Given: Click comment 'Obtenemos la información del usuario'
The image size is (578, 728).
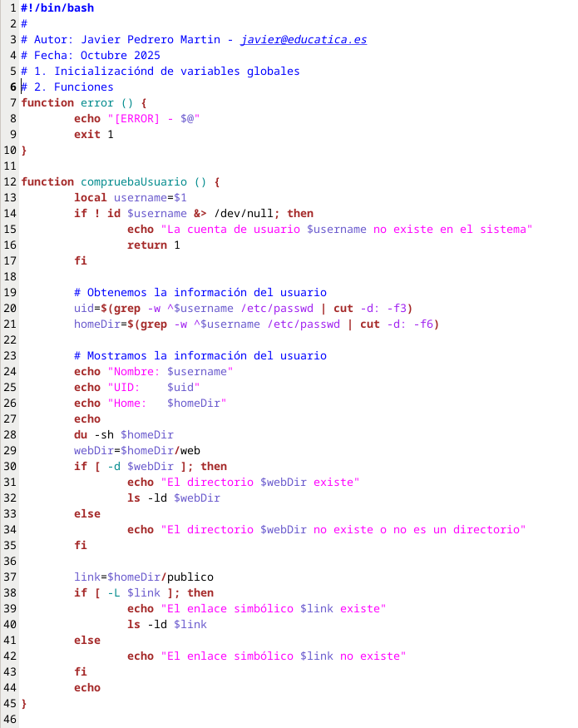Looking at the screenshot, I should 200,292.
